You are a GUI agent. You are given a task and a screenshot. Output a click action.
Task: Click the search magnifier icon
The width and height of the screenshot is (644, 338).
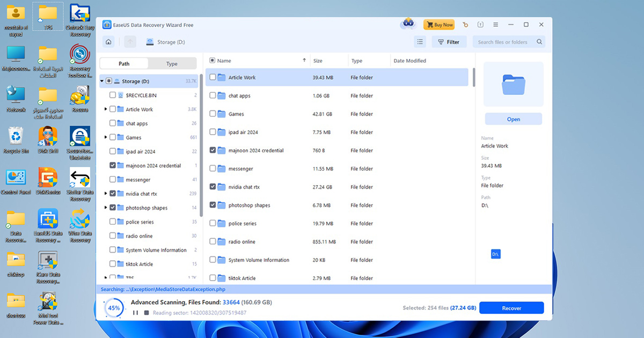point(539,42)
